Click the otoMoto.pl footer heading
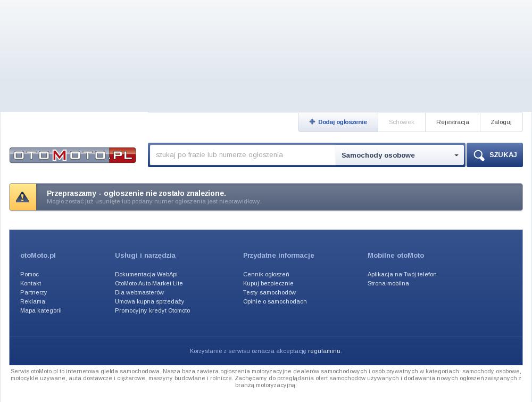The height and width of the screenshot is (402, 532). click(x=38, y=256)
